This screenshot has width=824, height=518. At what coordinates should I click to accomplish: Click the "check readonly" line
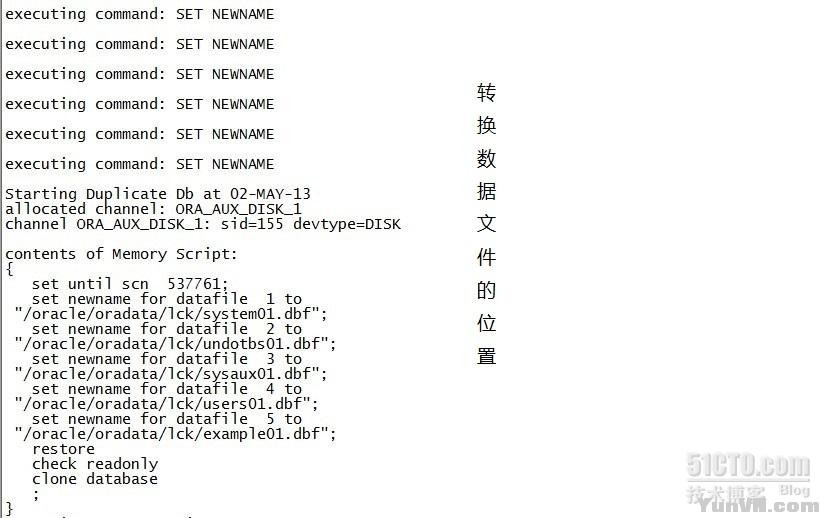click(95, 464)
